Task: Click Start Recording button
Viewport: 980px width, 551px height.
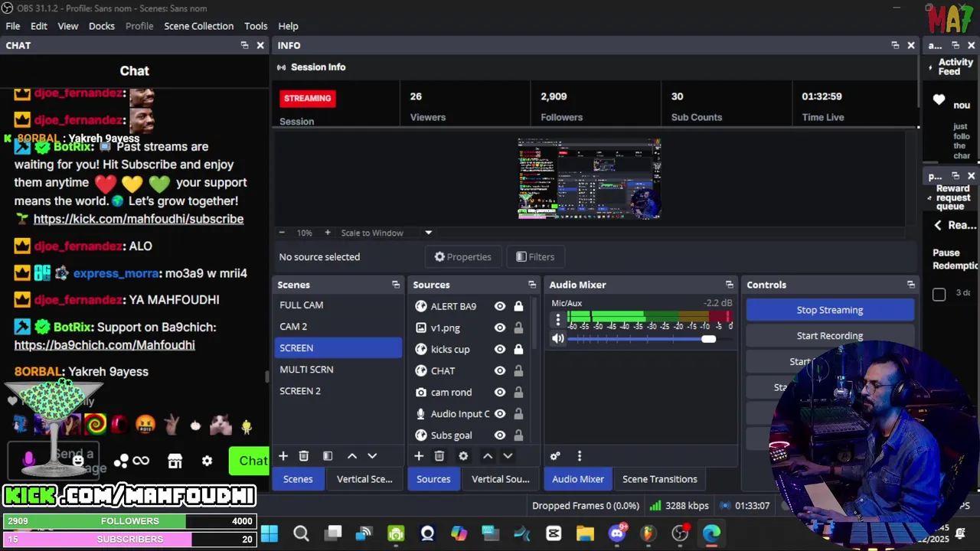Action: click(x=830, y=336)
